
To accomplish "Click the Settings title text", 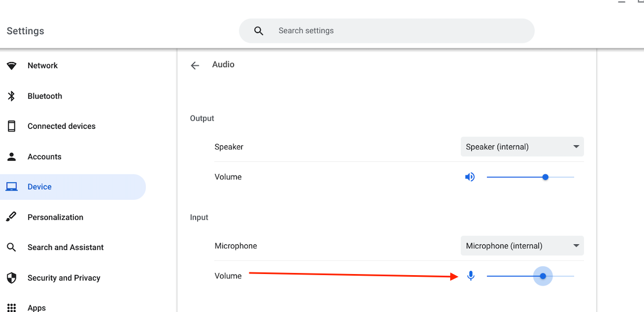I will 25,31.
